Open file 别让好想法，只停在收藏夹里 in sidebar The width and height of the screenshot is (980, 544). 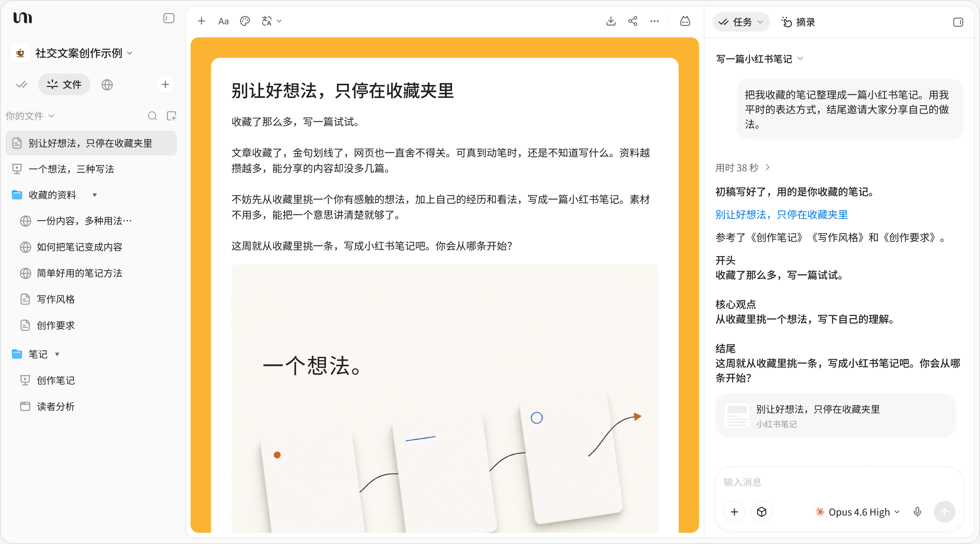91,143
